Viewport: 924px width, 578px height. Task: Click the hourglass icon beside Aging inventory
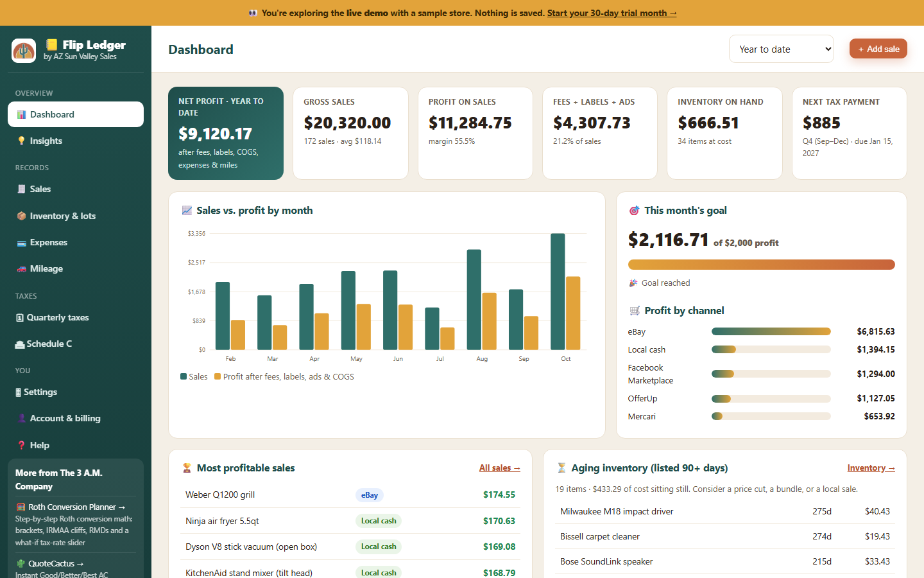coord(561,468)
